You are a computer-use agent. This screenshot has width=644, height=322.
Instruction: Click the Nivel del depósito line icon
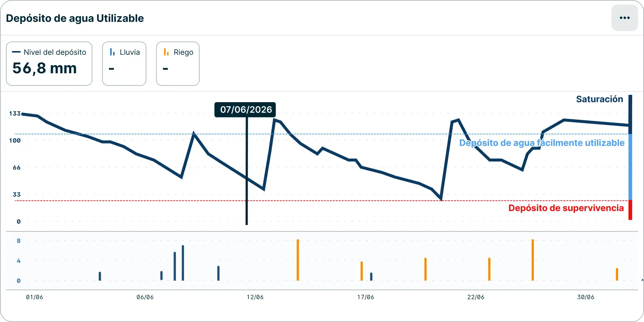pos(16,52)
